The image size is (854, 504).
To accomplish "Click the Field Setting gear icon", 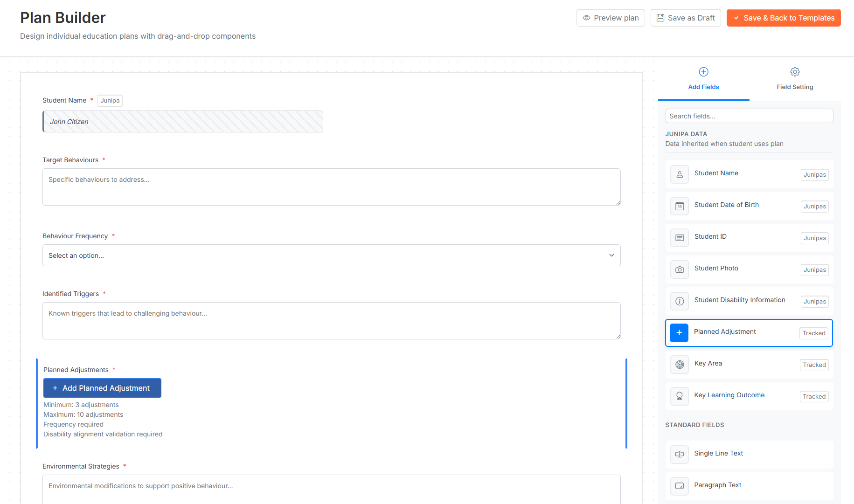I will click(x=794, y=72).
